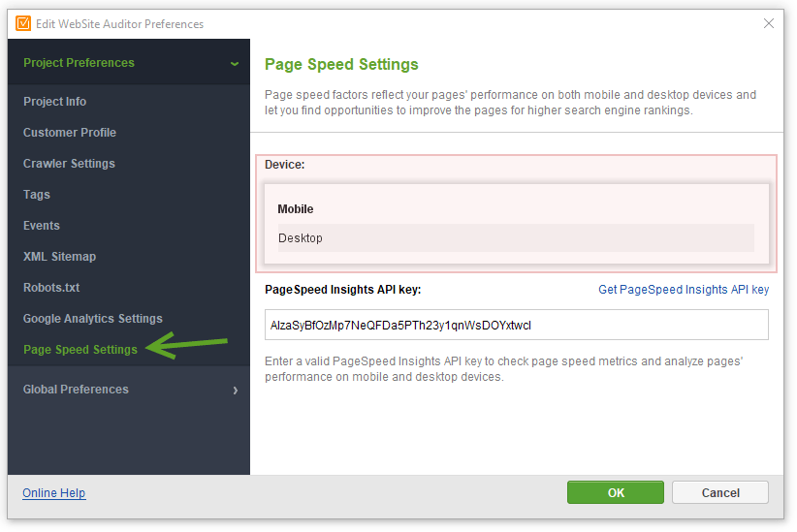Click the 'Device:' label
This screenshot has height=532, width=797.
coord(285,165)
